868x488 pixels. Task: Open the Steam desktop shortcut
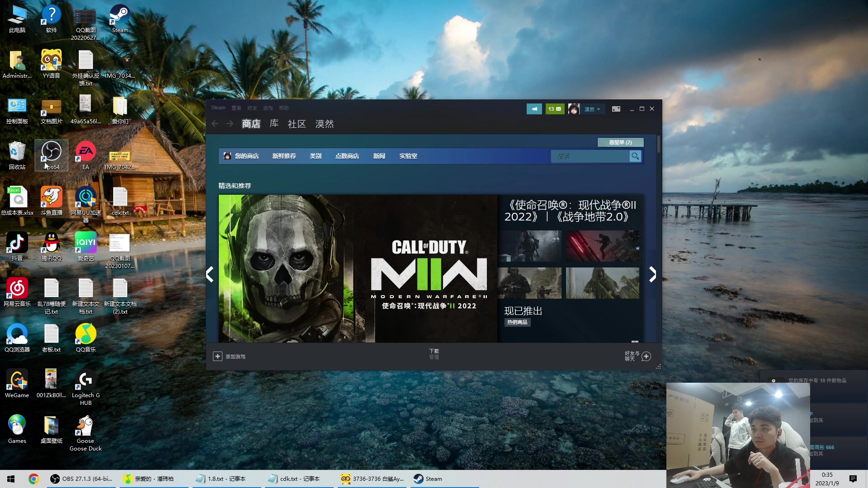[x=120, y=19]
